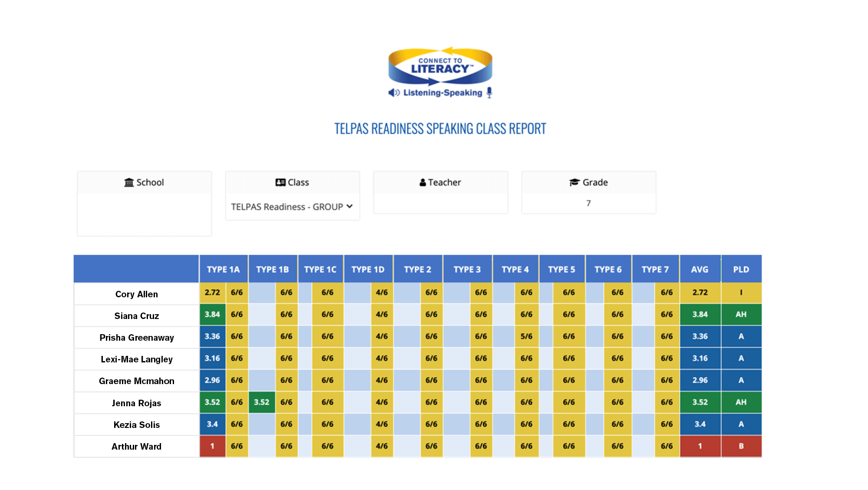Image resolution: width=868 pixels, height=490 pixels.
Task: Select student Cory Allen
Action: [x=137, y=294]
